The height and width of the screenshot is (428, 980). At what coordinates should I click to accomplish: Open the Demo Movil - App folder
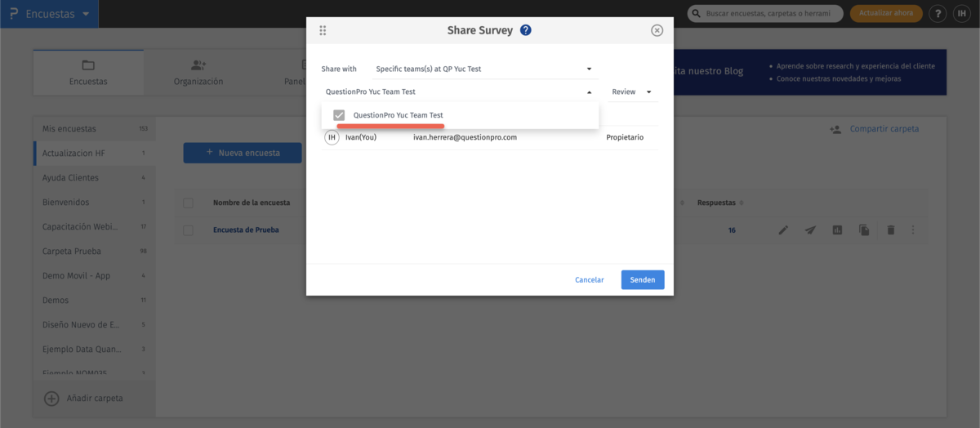click(x=94, y=276)
